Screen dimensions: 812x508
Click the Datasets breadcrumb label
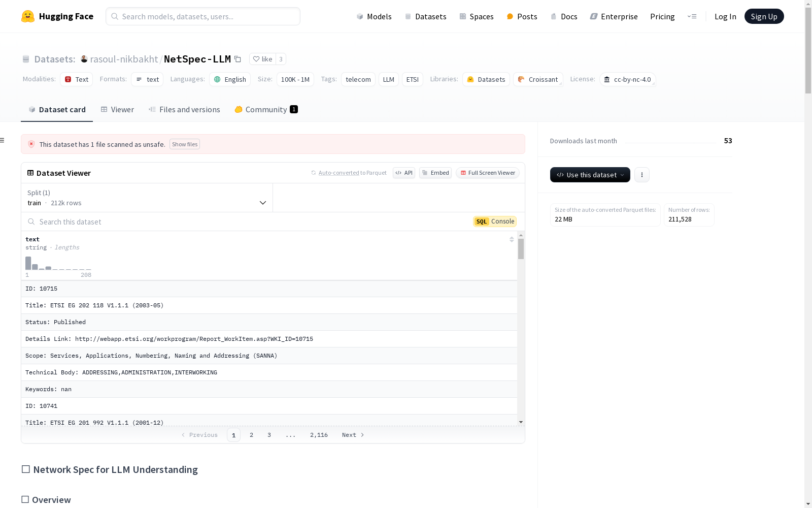pyautogui.click(x=54, y=59)
